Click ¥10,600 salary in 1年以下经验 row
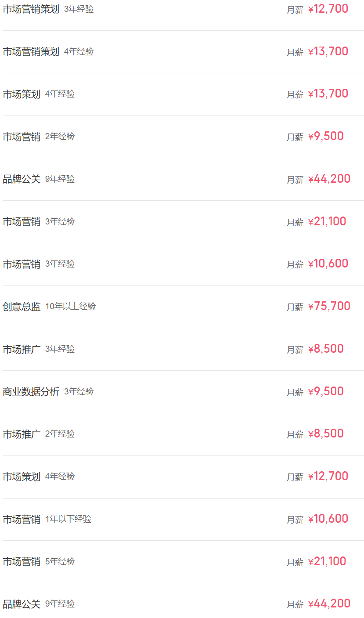The width and height of the screenshot is (364, 618). (328, 519)
